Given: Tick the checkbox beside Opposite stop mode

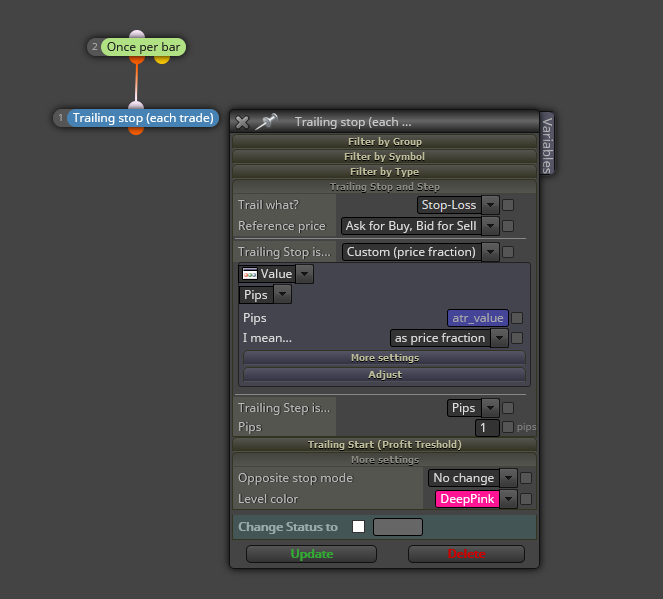Looking at the screenshot, I should 526,478.
